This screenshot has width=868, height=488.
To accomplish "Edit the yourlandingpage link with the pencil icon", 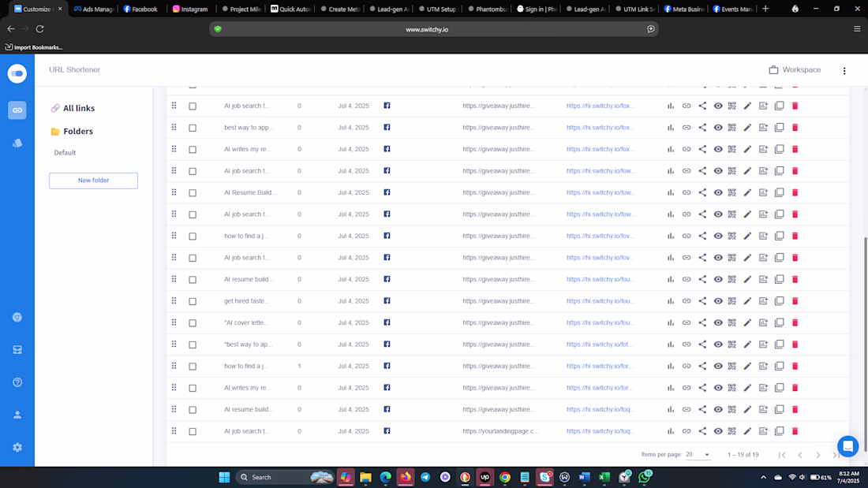I will pos(747,431).
